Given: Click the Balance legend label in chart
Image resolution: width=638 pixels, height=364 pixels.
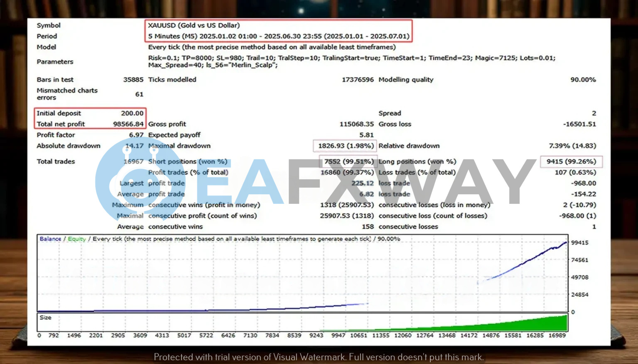Looking at the screenshot, I should click(x=50, y=239).
